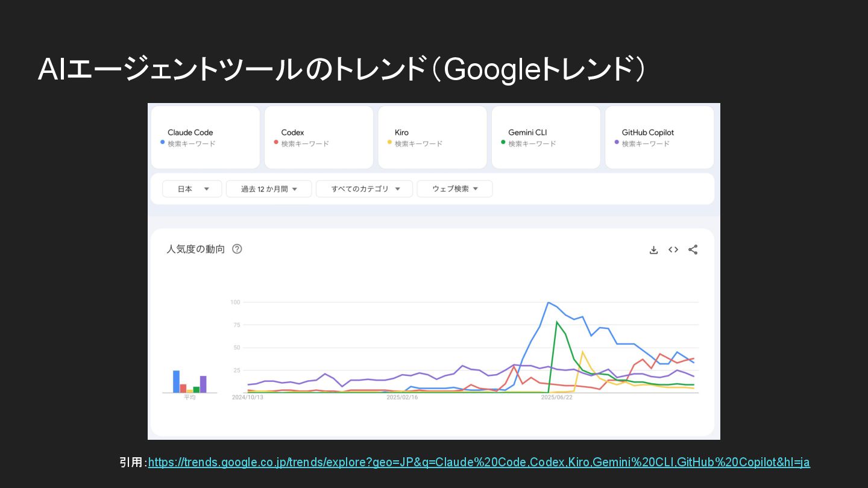Viewport: 868px width, 488px height.
Task: Select the Claude Code search term card
Action: click(x=206, y=137)
